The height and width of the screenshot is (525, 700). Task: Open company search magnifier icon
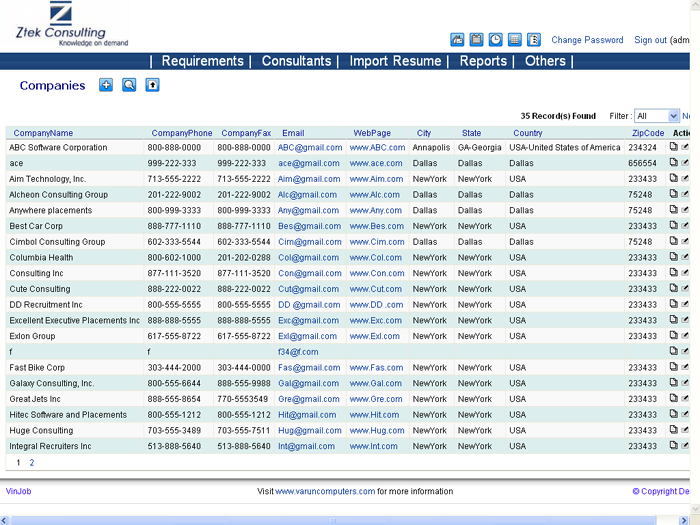(129, 85)
